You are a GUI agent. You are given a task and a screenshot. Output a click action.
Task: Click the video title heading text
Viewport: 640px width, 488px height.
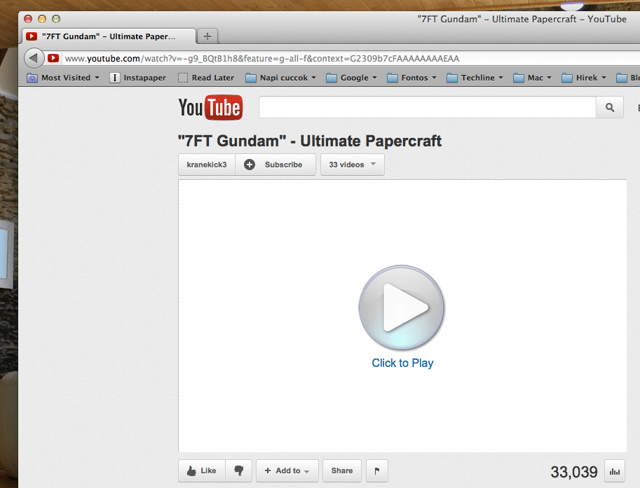coord(309,141)
